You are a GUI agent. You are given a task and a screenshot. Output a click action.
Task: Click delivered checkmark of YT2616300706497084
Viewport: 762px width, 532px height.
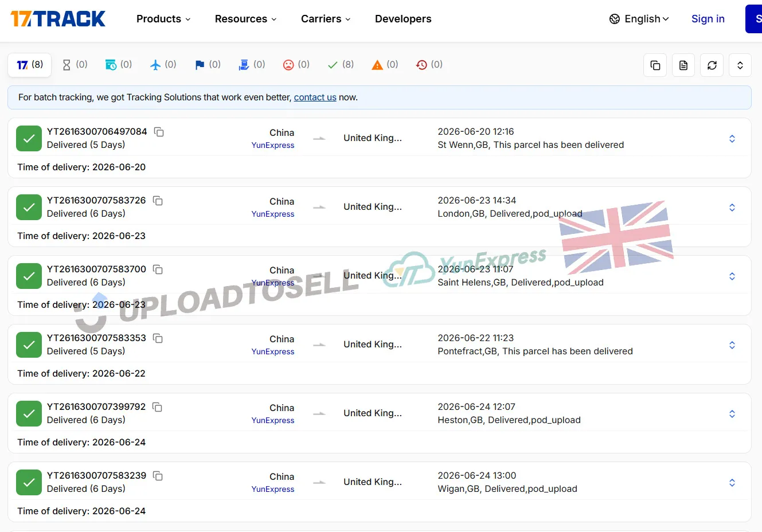(29, 138)
